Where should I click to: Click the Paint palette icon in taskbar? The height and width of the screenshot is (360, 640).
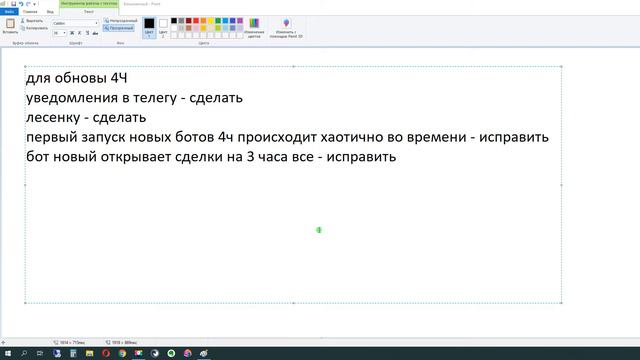(x=204, y=353)
